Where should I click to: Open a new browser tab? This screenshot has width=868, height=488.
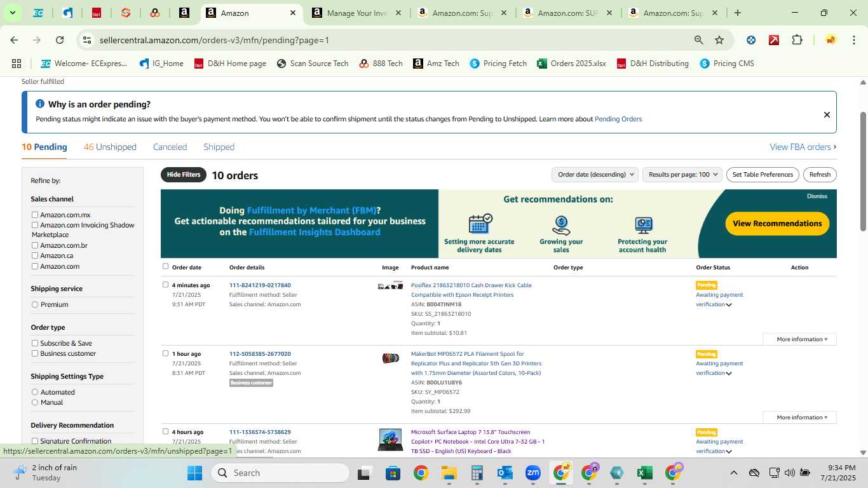coord(738,13)
